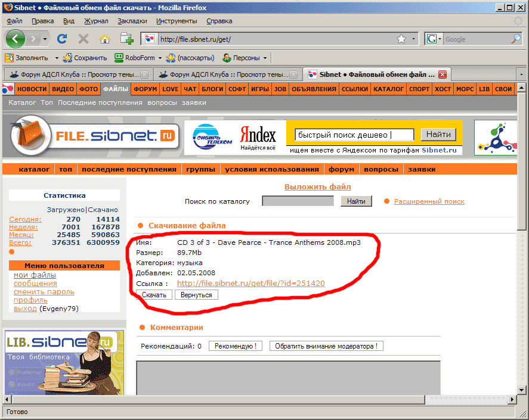Open the list all tabs dropdown
The height and width of the screenshot is (420, 529).
click(521, 74)
